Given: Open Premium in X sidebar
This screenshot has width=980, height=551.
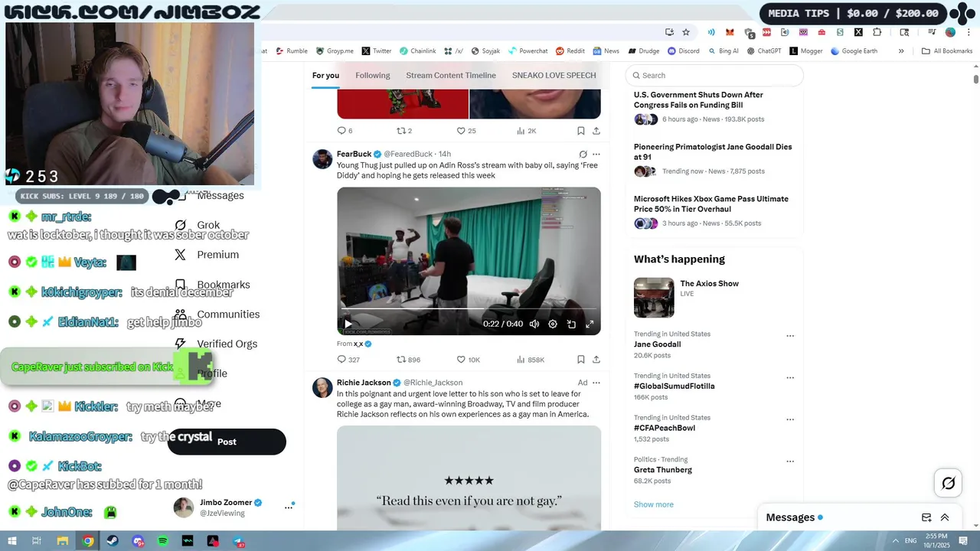Looking at the screenshot, I should [x=217, y=255].
